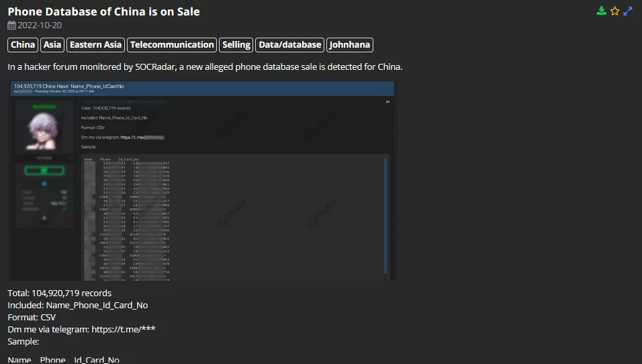Expand the post to full screen
Screen dimensions: 642x364
(628, 11)
